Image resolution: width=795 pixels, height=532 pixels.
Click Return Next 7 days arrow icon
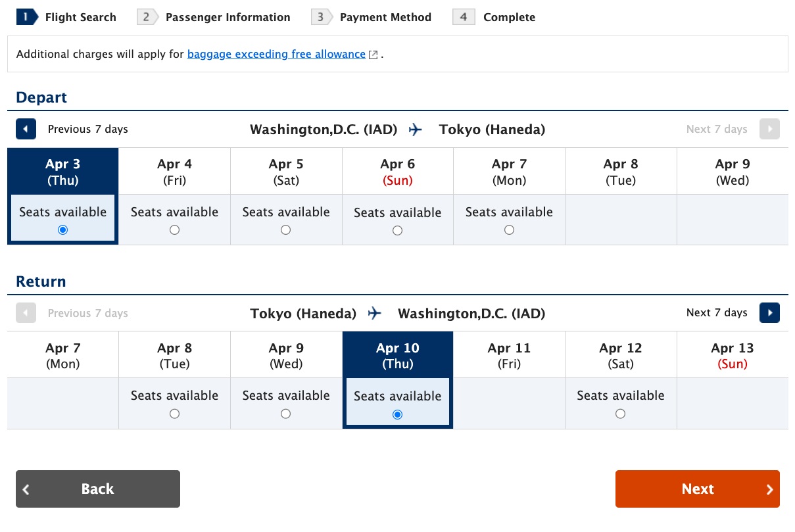(x=769, y=313)
